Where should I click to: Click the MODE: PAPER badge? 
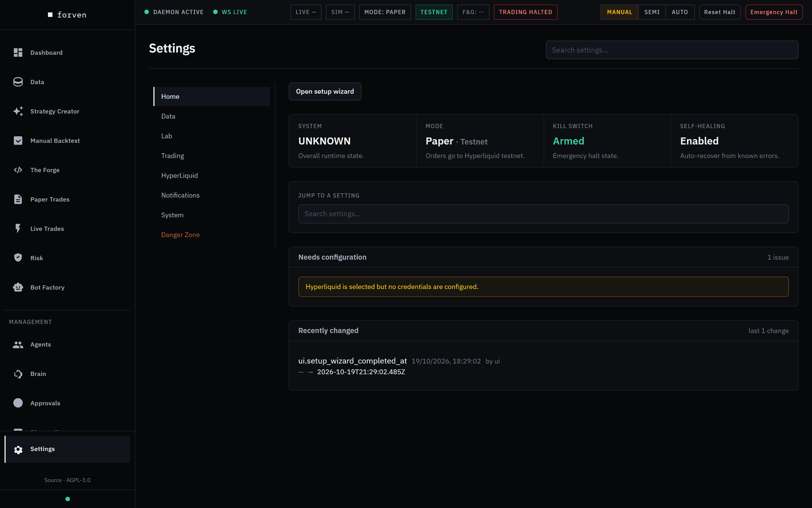[x=385, y=12]
